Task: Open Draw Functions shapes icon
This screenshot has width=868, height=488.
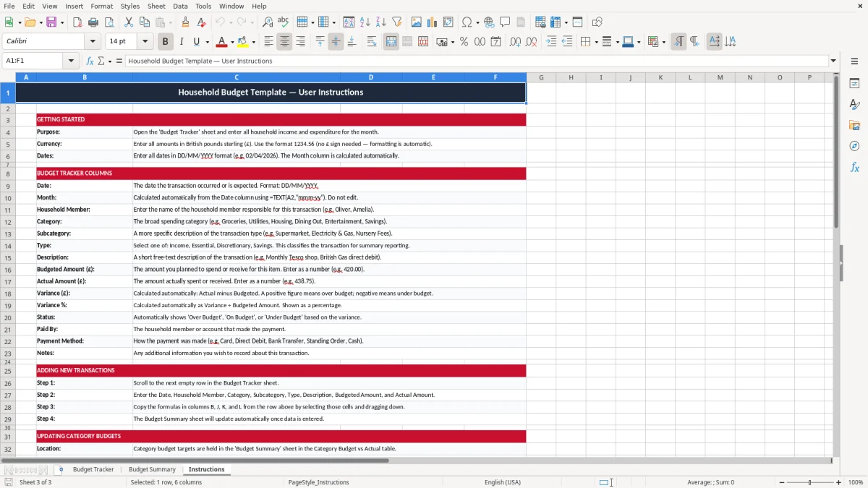Action: point(597,22)
